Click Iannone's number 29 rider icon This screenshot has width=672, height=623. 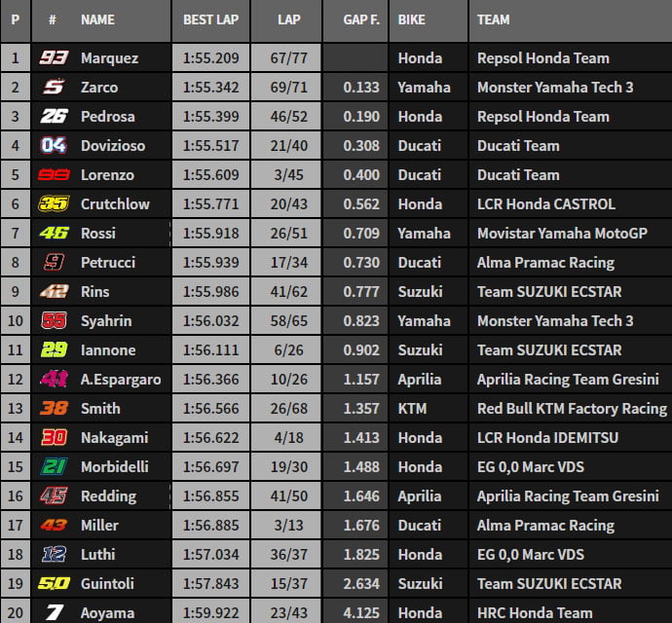tap(53, 350)
